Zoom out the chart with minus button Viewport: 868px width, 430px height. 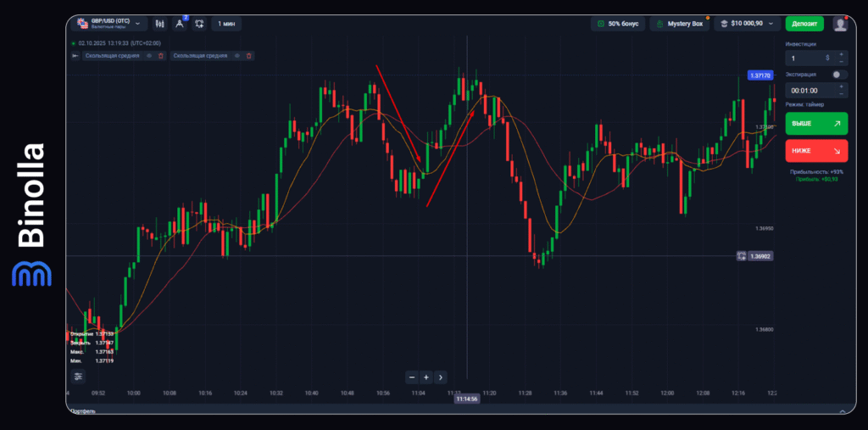click(x=412, y=377)
